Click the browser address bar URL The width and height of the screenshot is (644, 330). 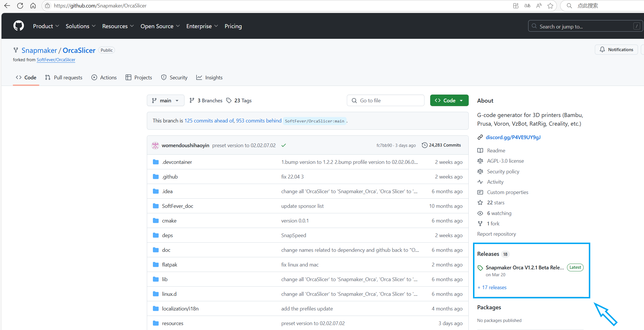pyautogui.click(x=100, y=6)
